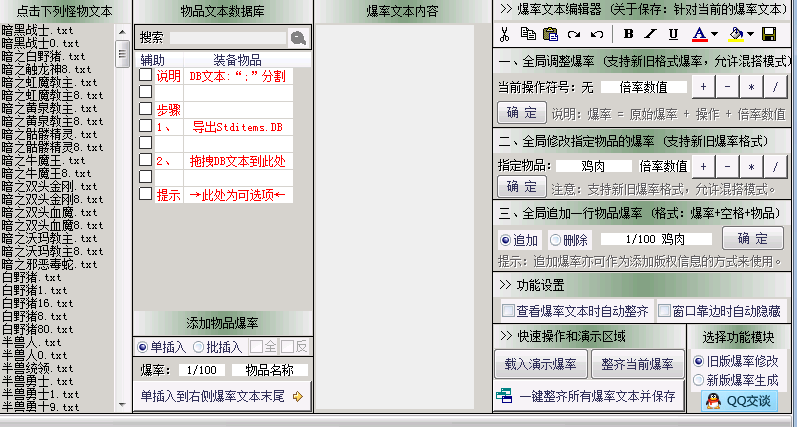The width and height of the screenshot is (797, 427).
Task: Select minus operator under 全局调整爆率
Action: pyautogui.click(x=727, y=87)
